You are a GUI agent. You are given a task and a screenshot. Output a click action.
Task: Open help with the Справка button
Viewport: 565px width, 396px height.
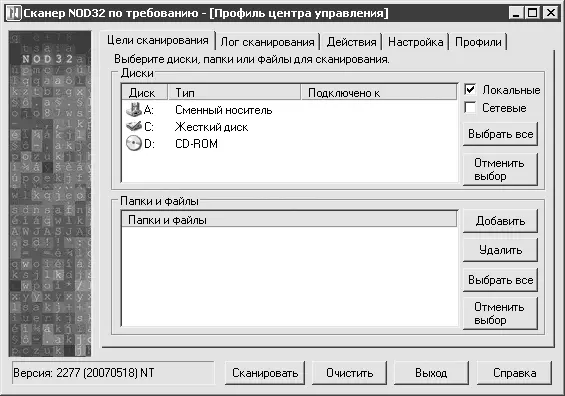(x=515, y=373)
